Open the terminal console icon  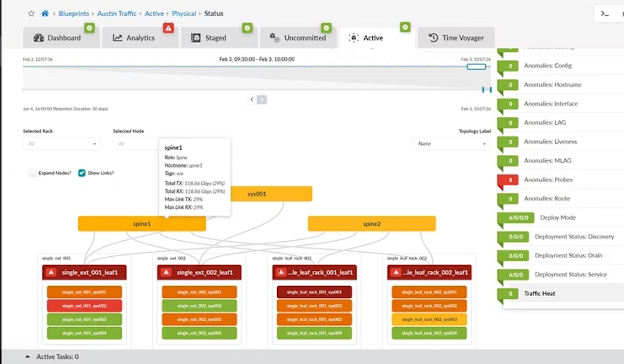tap(605, 14)
